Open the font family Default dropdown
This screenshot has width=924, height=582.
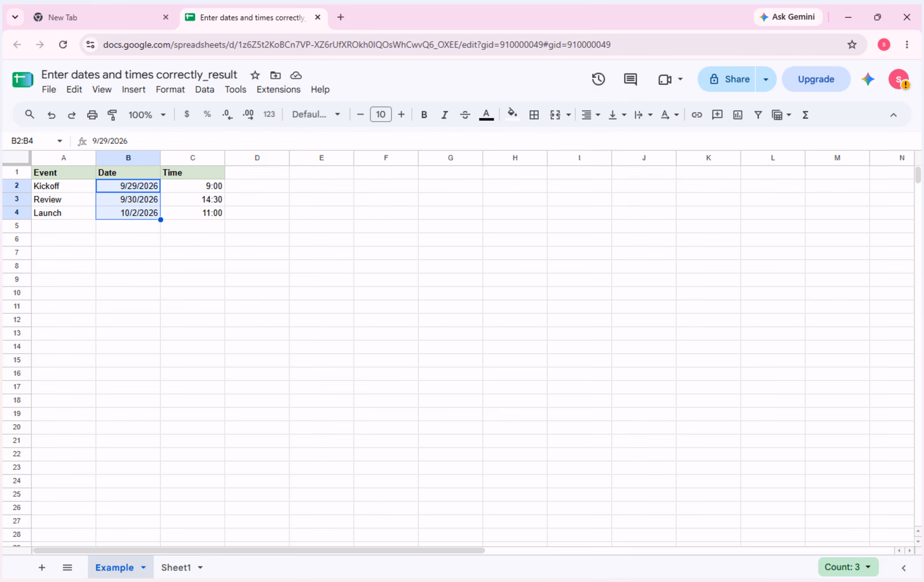tap(316, 114)
